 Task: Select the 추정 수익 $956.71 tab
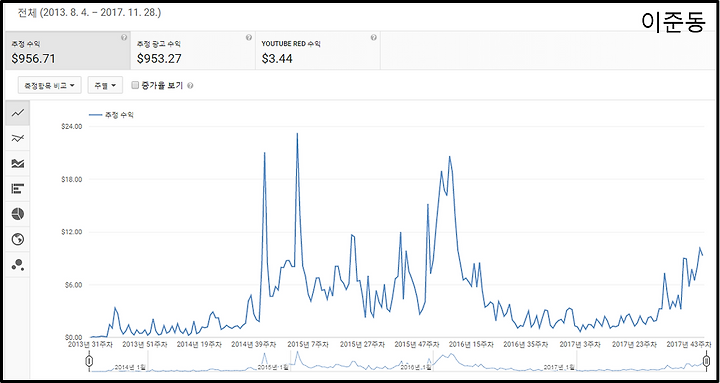[68, 51]
